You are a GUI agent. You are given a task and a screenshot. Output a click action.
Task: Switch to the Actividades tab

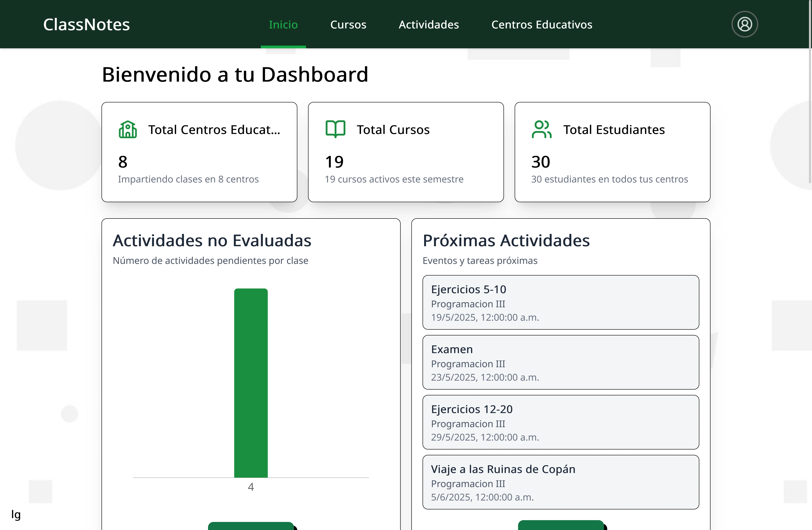429,24
